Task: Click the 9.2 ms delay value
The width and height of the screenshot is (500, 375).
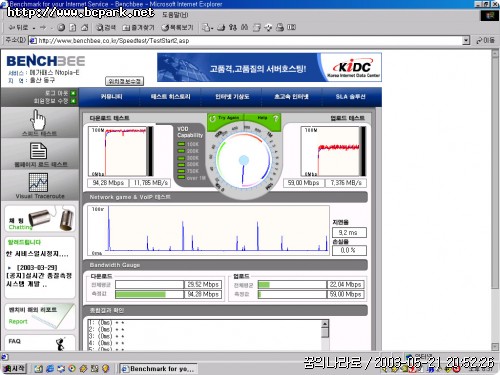Action: [x=349, y=232]
